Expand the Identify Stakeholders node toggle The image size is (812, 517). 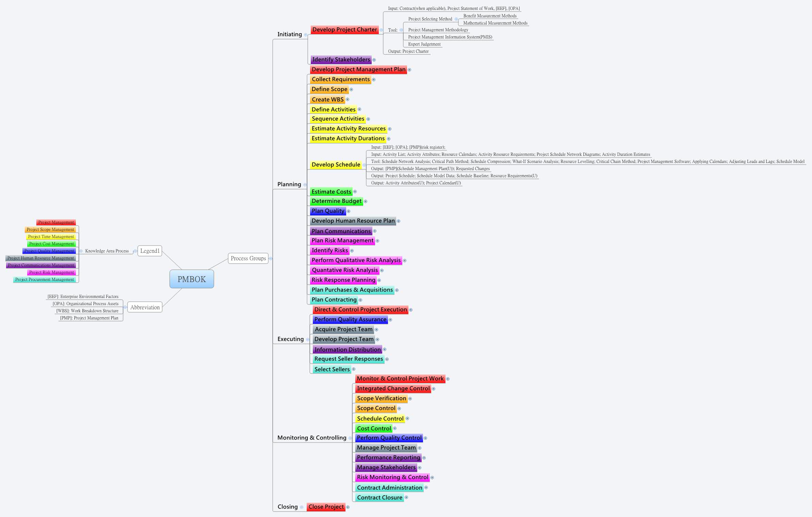(374, 60)
